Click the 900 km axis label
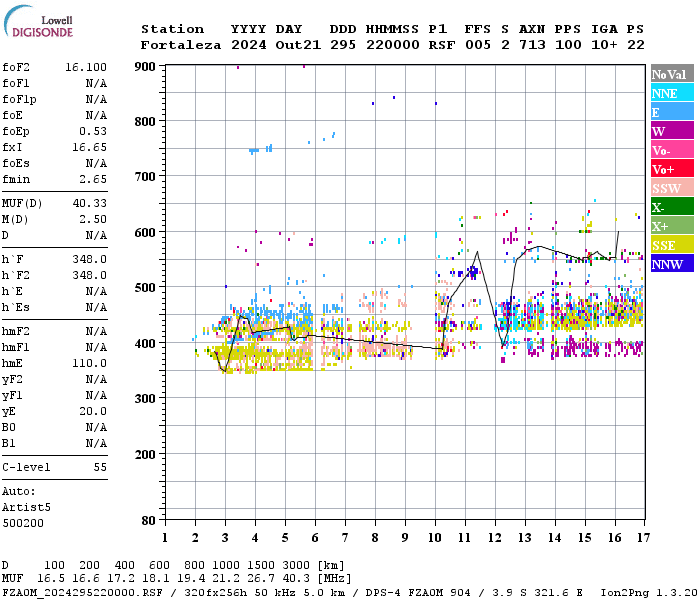 coord(145,67)
